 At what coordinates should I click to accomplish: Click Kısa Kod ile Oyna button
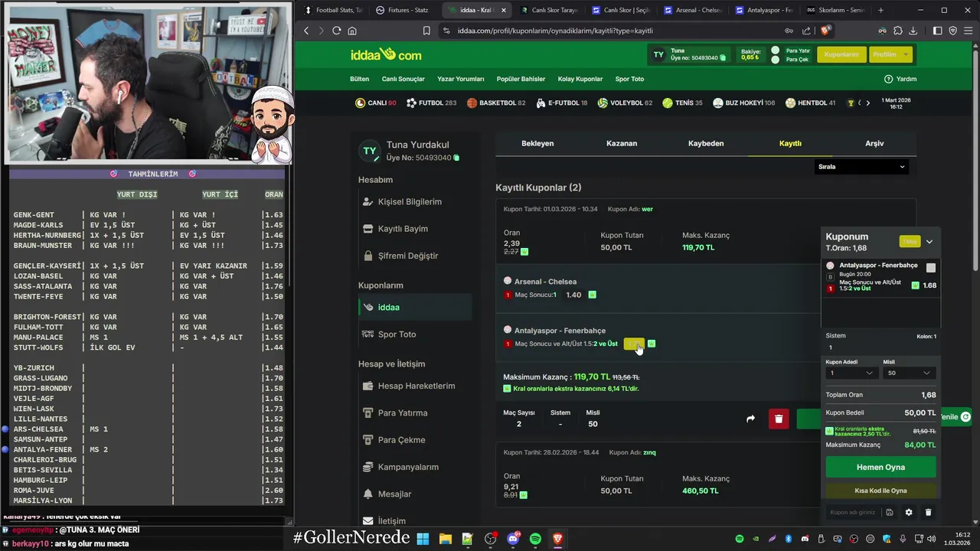pos(880,491)
